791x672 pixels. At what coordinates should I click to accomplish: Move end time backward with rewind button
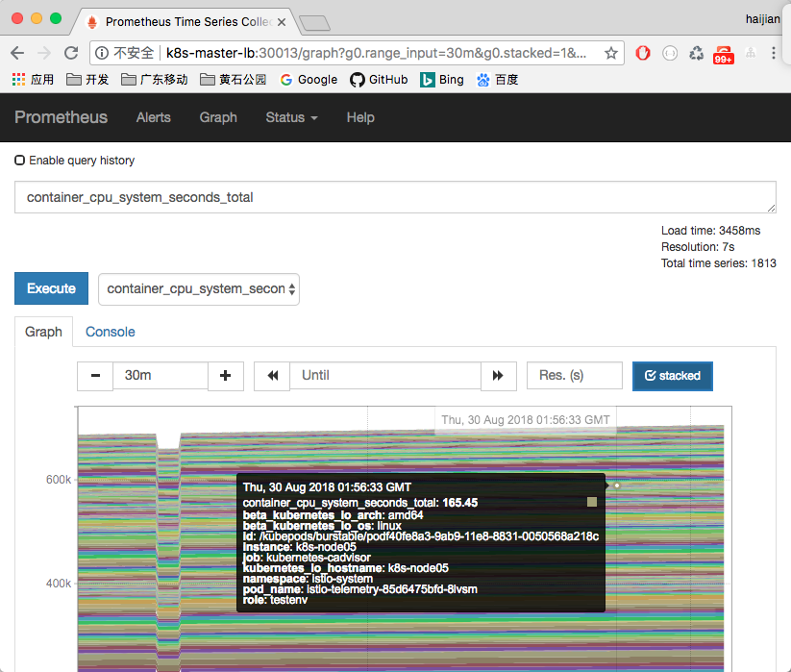point(272,376)
